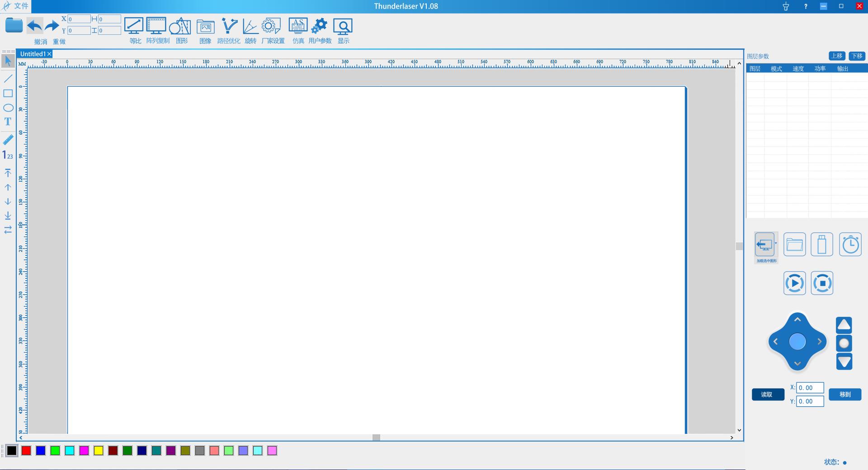Click the X position input field in toolbar
Viewport: 868px width, 470px height.
coord(79,19)
